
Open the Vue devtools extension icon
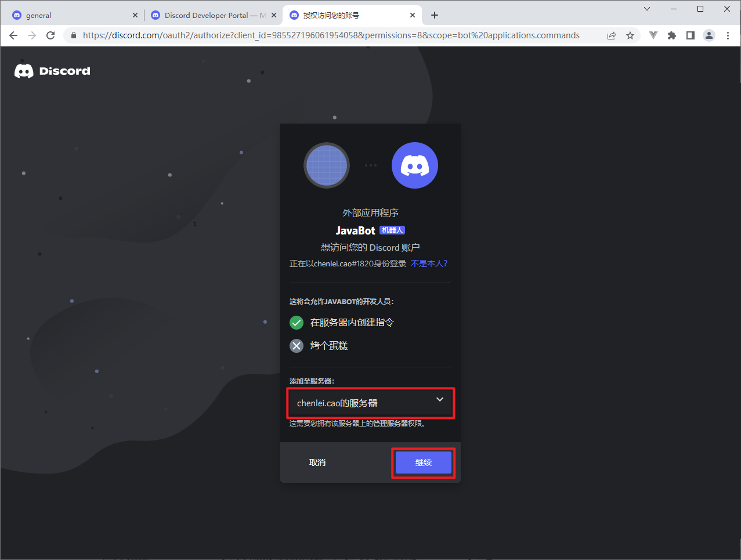click(653, 35)
